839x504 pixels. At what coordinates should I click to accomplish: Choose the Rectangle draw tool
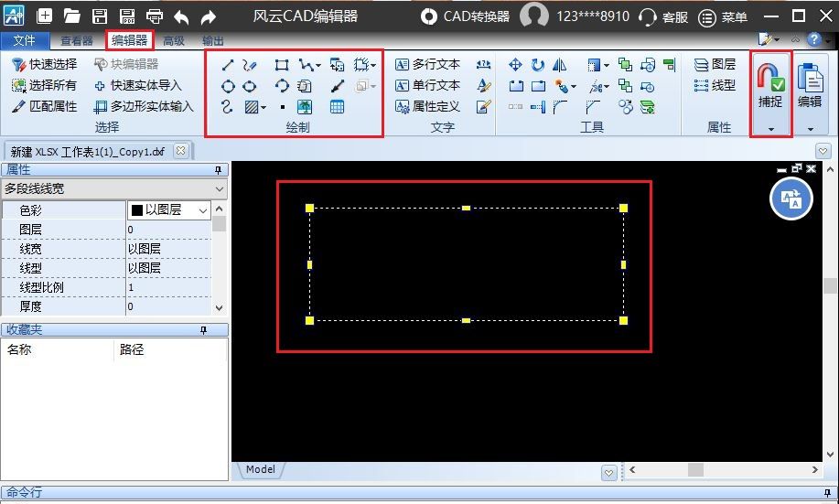(282, 65)
